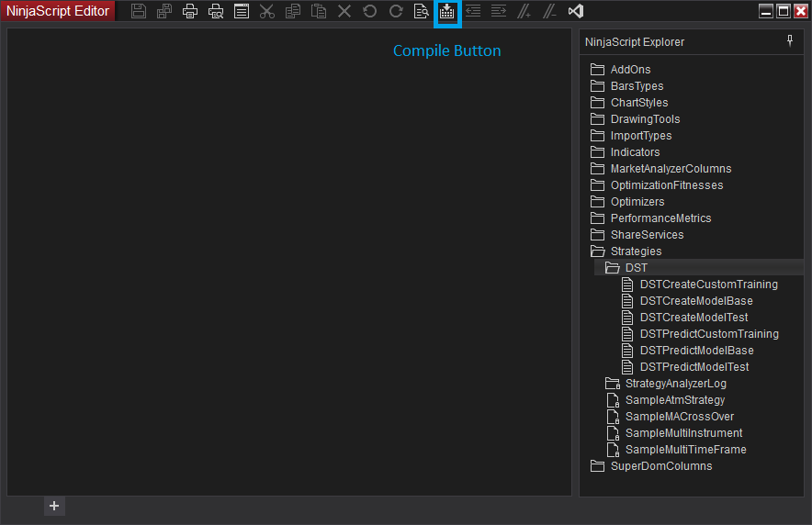Select the DSTPredictModelBase script
The height and width of the screenshot is (525, 812).
[688, 351]
